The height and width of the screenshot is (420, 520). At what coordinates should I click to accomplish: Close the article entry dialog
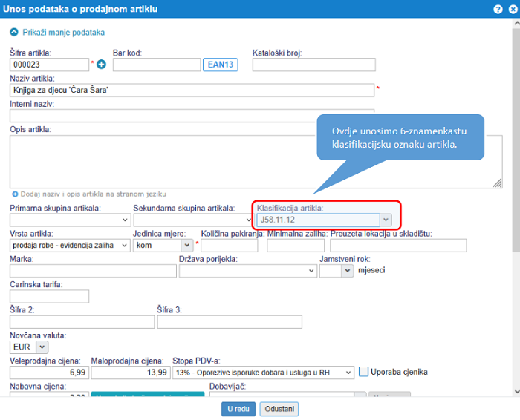pyautogui.click(x=512, y=9)
